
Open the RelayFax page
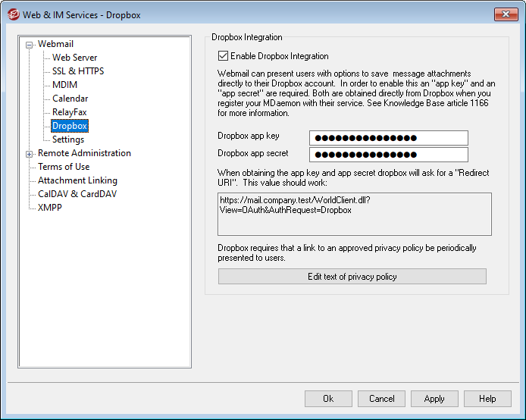[69, 112]
